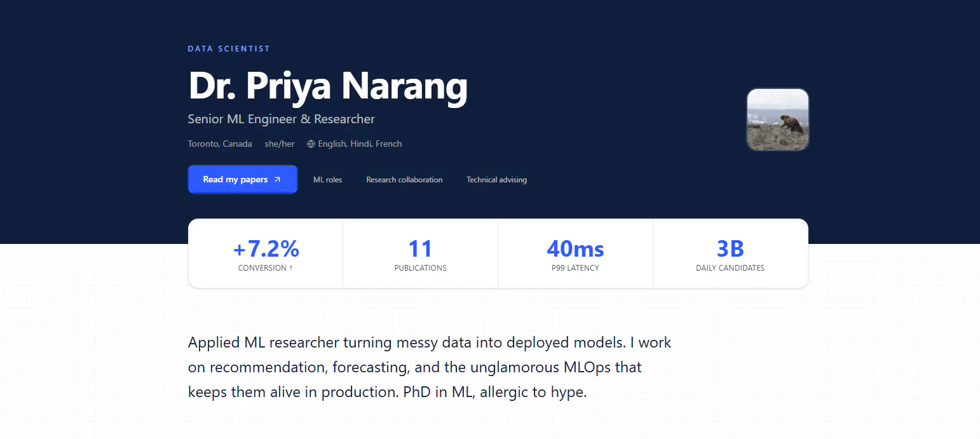The width and height of the screenshot is (980, 439).
Task: Click the P99 LATENCY label
Action: click(575, 268)
